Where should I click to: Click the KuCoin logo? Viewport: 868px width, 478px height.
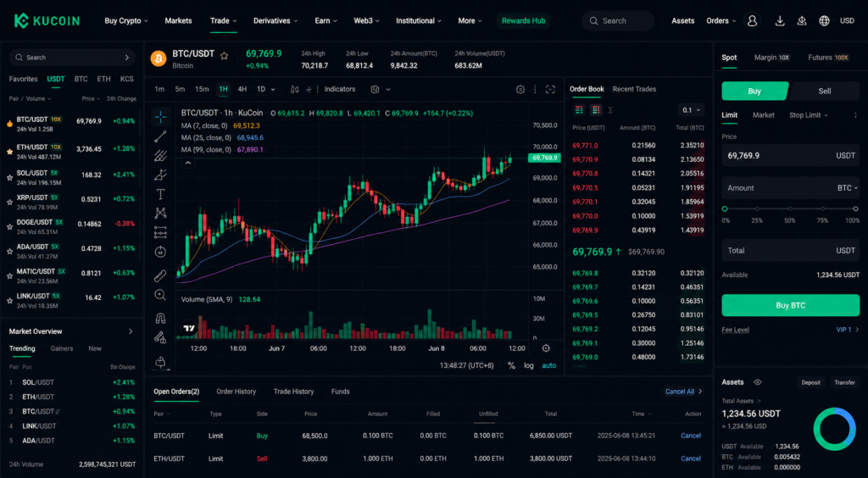click(47, 20)
